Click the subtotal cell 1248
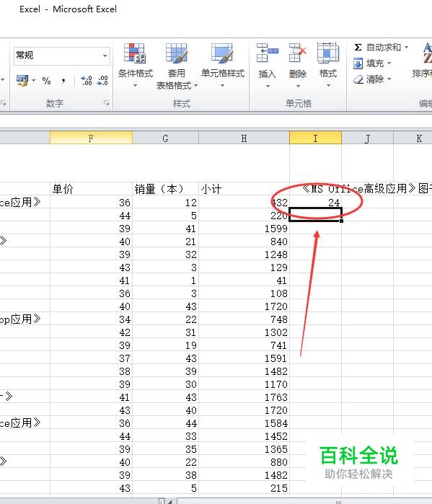The image size is (432, 504). point(244,255)
